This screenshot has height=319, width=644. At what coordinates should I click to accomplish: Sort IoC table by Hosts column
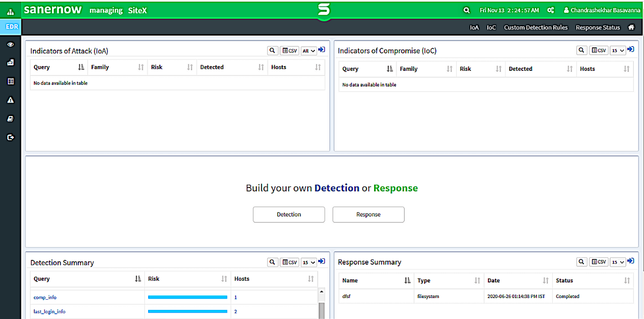coord(605,69)
